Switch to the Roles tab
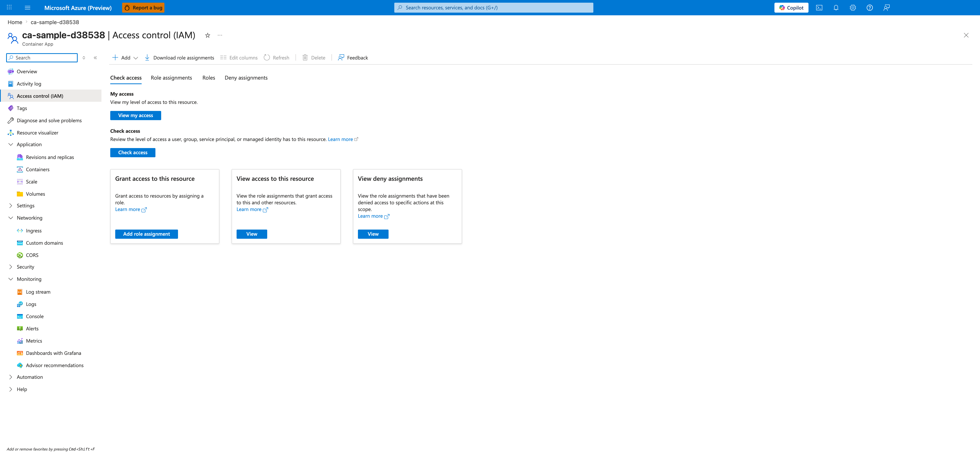This screenshot has height=453, width=980. [x=208, y=78]
